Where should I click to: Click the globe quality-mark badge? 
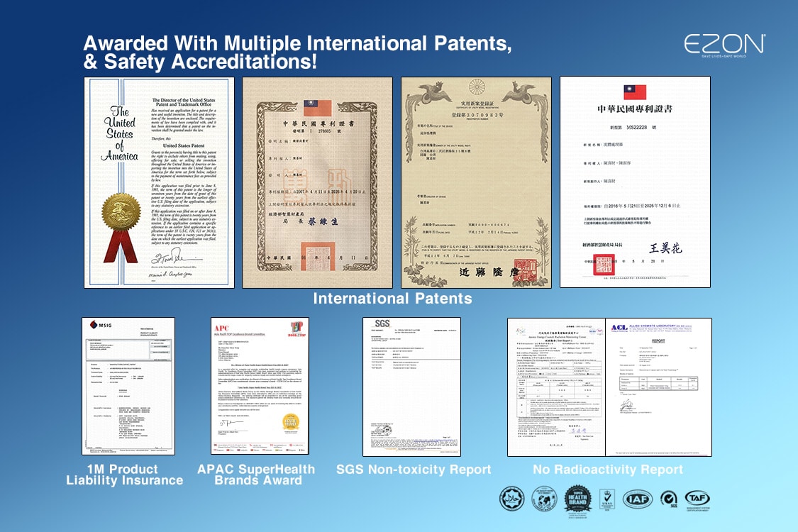pyautogui.click(x=543, y=499)
